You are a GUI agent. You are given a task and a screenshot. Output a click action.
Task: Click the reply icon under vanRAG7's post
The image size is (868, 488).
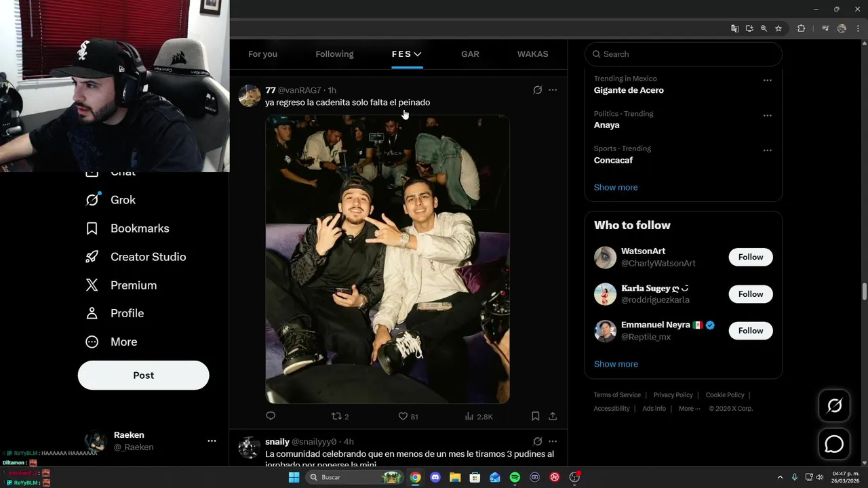[271, 416]
